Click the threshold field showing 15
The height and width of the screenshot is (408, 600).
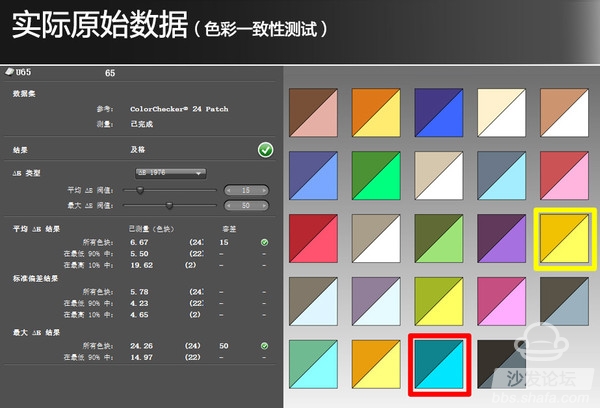coord(246,190)
